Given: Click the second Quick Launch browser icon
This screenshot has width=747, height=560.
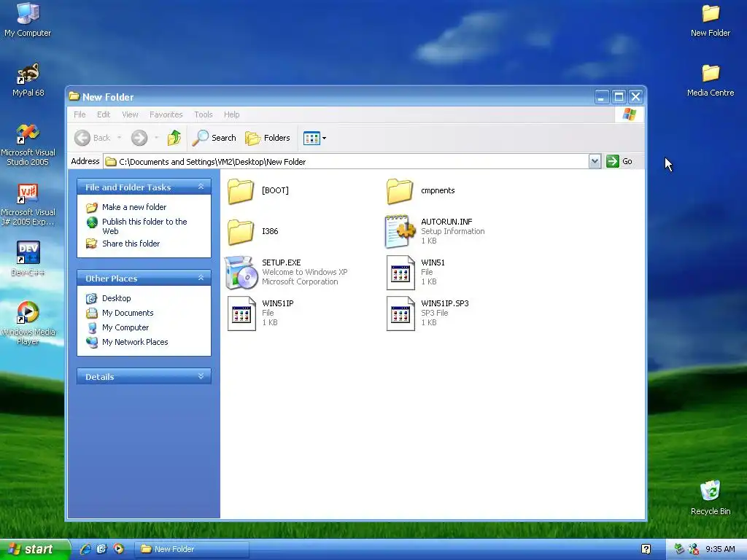Looking at the screenshot, I should 102,549.
